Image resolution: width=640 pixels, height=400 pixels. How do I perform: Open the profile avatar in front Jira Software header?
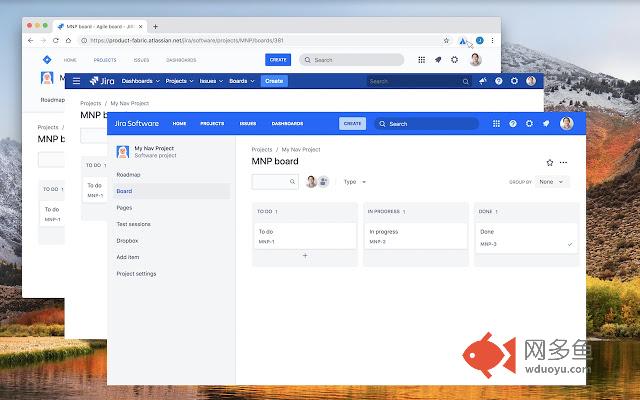[567, 123]
